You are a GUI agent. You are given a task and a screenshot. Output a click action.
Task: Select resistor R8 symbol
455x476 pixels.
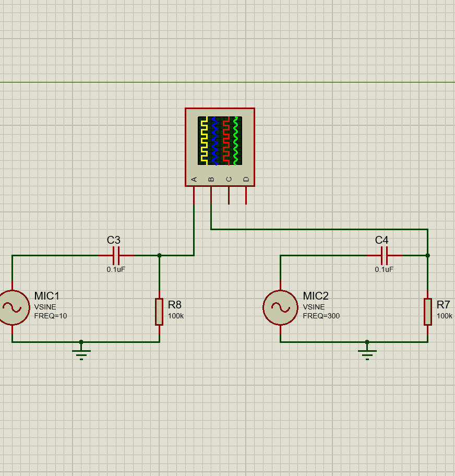pos(159,312)
